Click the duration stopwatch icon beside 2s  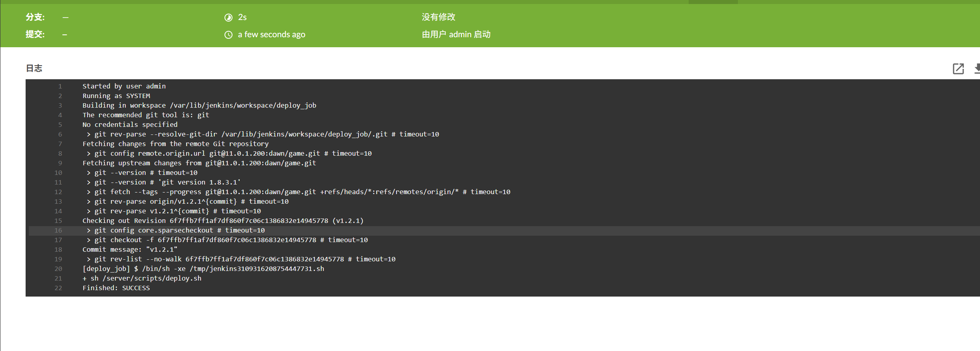click(228, 17)
